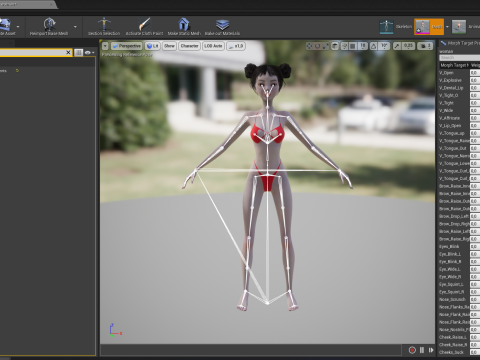Viewport: 480px width, 360px height.
Task: Click the Morph Target Previewer tab
Action: 460,43
